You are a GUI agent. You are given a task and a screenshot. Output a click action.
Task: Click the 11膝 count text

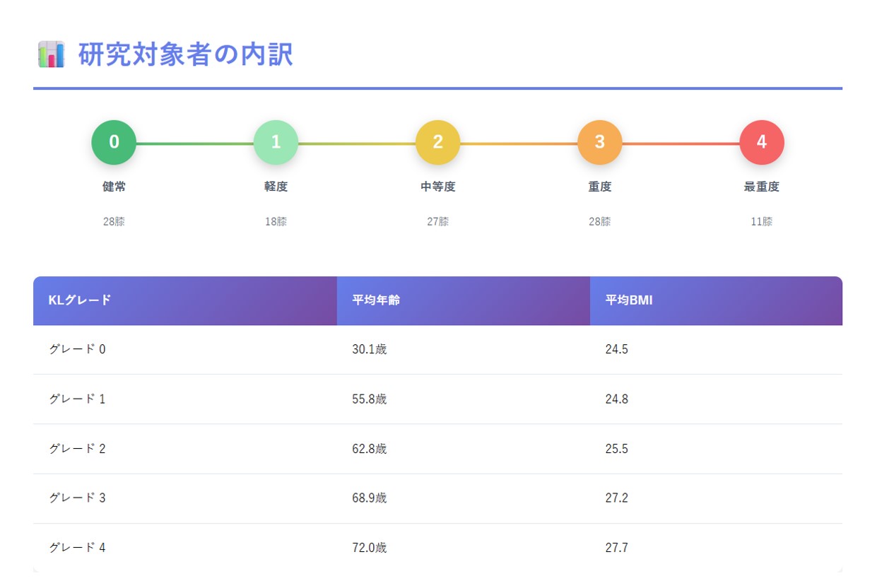point(761,221)
